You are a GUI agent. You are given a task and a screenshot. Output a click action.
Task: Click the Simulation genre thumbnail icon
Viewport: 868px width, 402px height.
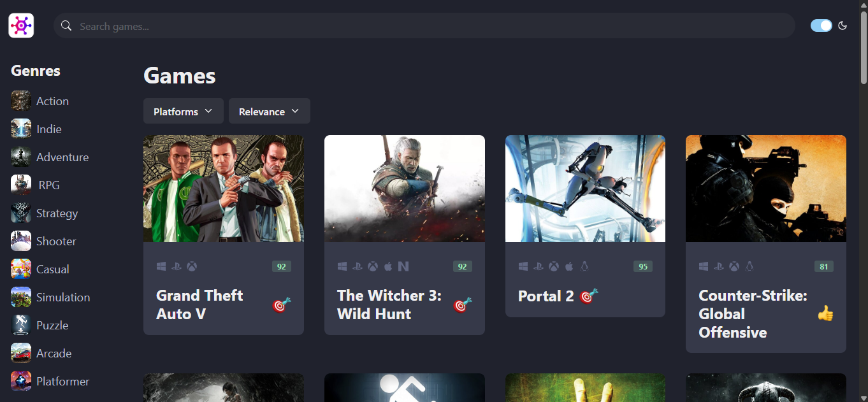point(21,297)
